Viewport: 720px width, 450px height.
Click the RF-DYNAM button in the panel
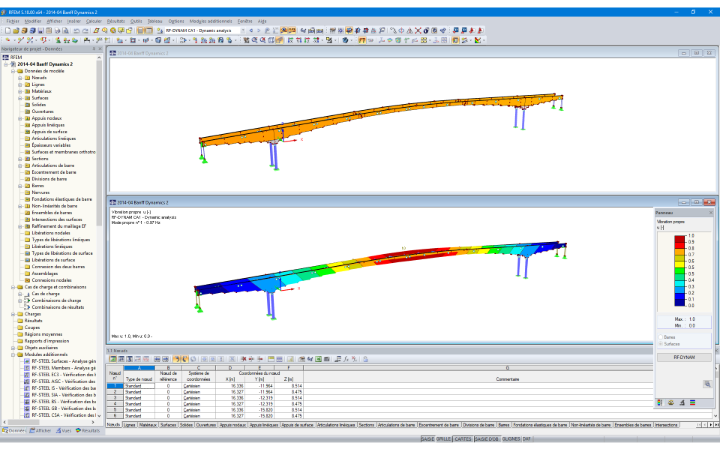coord(684,357)
